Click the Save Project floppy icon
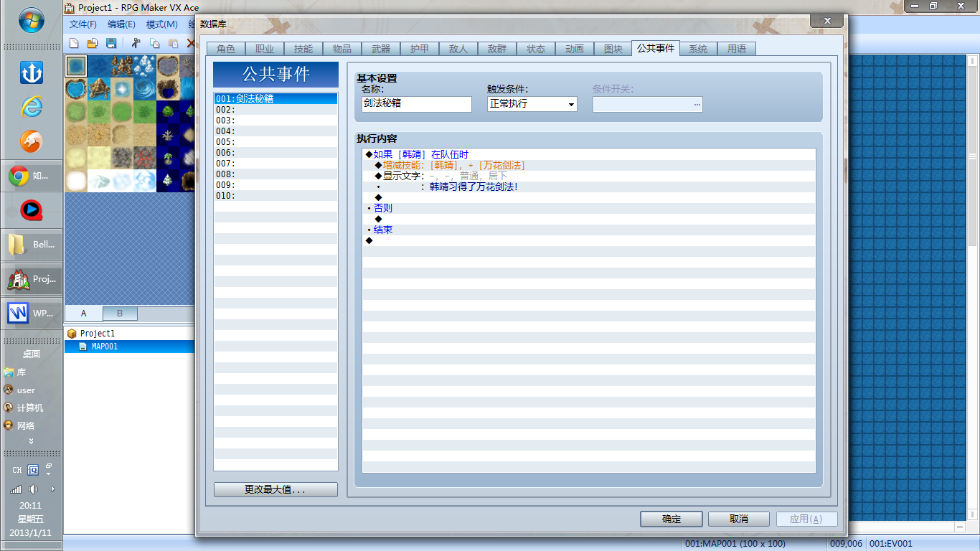This screenshot has width=980, height=551. click(111, 43)
